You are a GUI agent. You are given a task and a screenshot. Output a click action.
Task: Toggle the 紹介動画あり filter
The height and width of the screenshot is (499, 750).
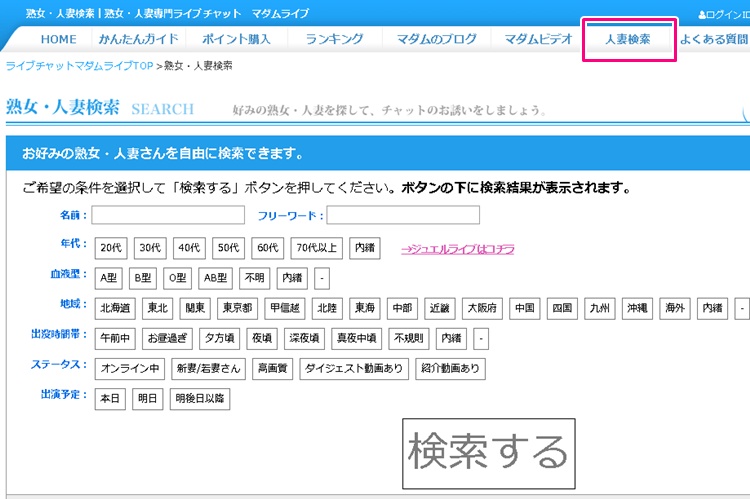tap(451, 368)
